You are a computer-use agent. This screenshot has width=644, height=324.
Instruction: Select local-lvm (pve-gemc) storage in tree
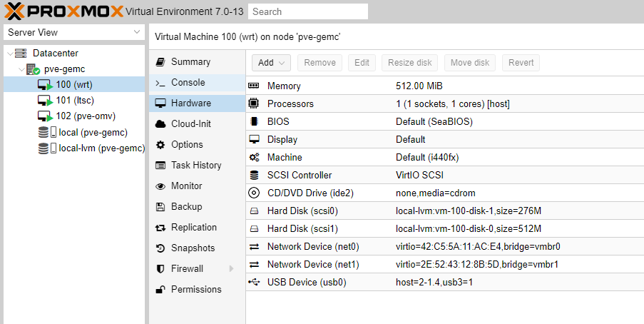click(x=74, y=148)
